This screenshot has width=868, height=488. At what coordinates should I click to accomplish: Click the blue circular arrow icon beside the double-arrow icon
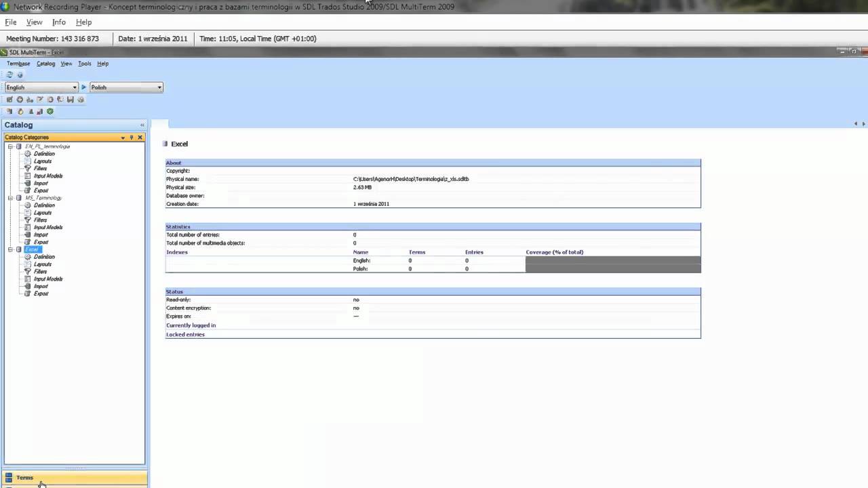tap(20, 75)
